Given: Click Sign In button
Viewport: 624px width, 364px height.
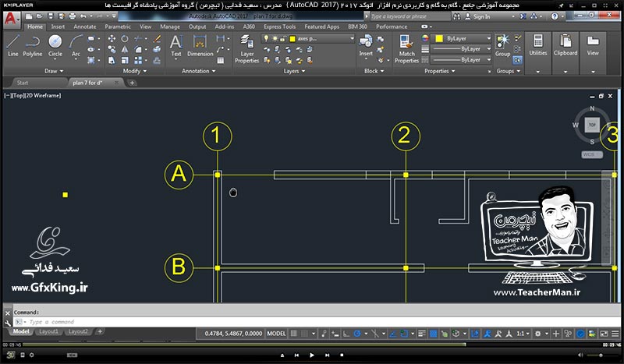Looking at the screenshot, I should pos(478,16).
